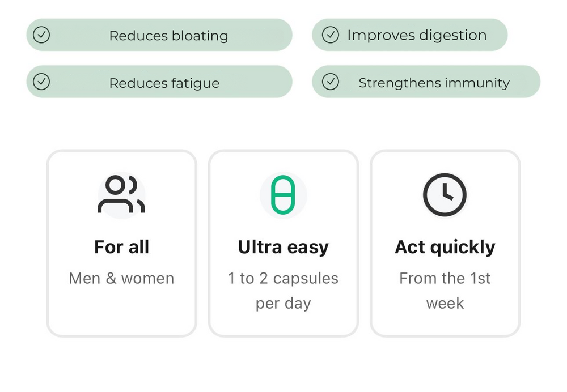Viewport: 567px width, 392px height.
Task: Click the Ultra easy heading
Action: pyautogui.click(x=283, y=248)
